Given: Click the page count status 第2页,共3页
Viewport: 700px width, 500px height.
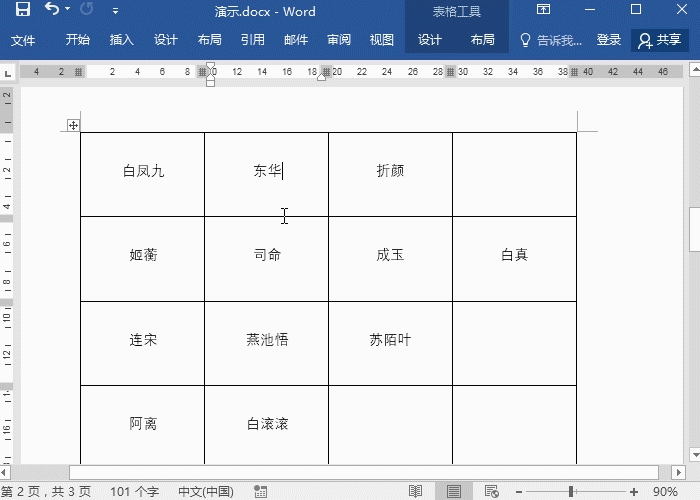Looking at the screenshot, I should pos(46,492).
